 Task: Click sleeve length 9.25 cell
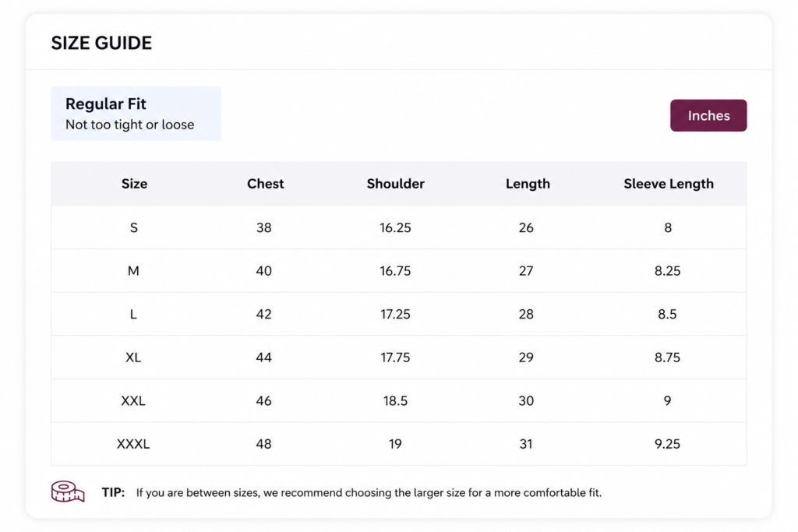[x=667, y=443]
